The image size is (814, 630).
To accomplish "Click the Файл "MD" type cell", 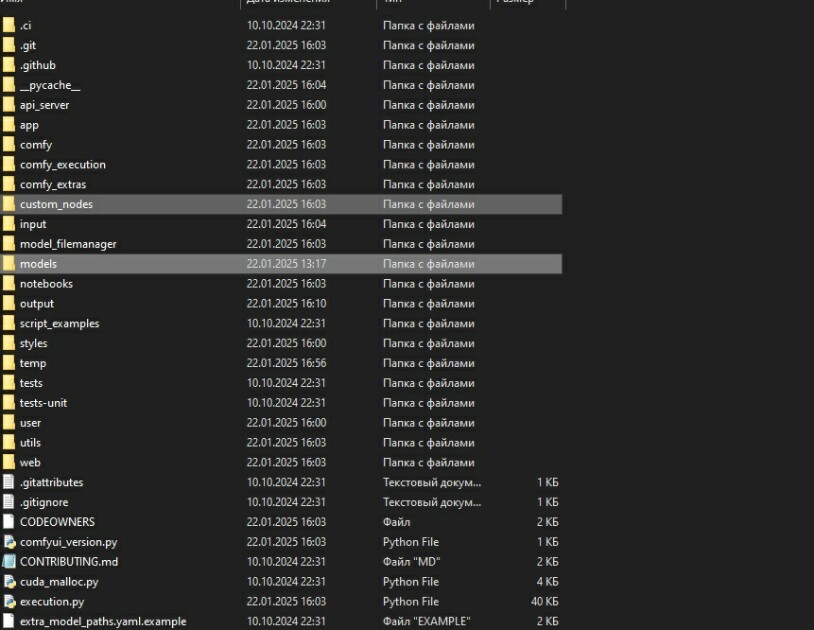I will coord(412,561).
